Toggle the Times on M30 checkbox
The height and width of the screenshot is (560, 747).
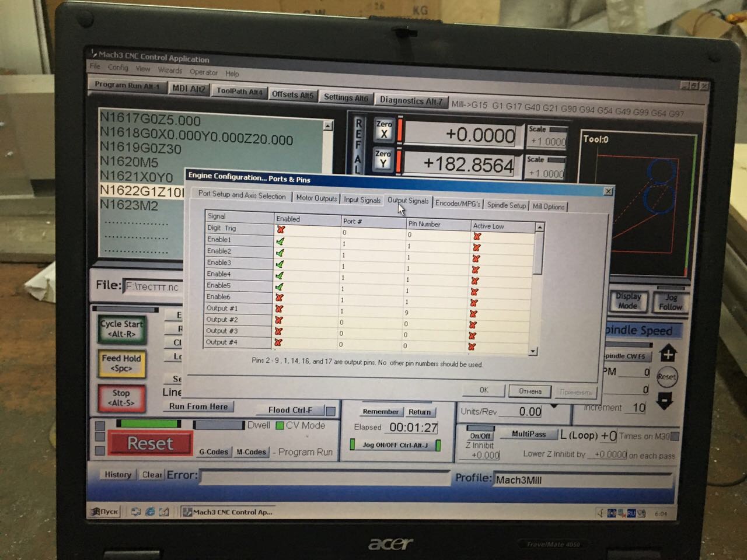tap(675, 436)
